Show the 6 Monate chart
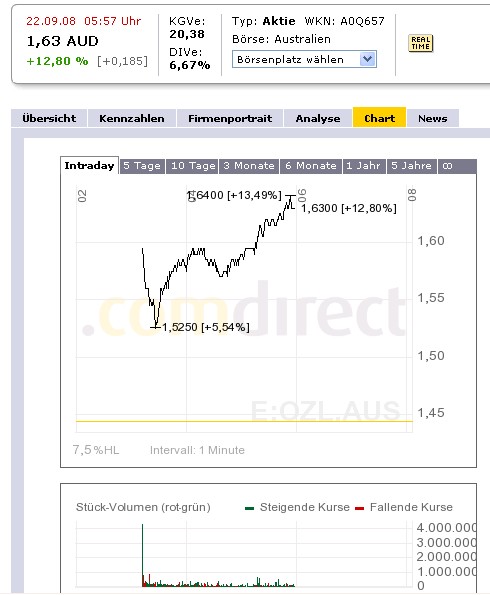This screenshot has height=595, width=490. click(x=311, y=166)
